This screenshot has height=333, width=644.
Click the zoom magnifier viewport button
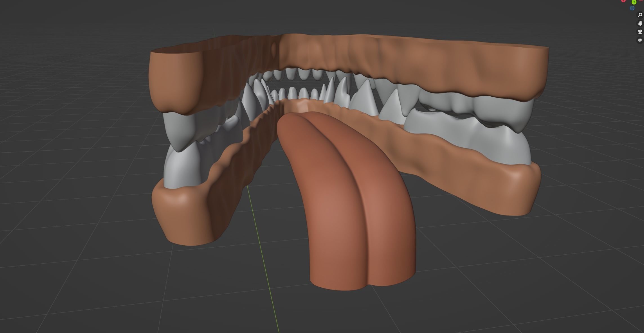point(640,15)
